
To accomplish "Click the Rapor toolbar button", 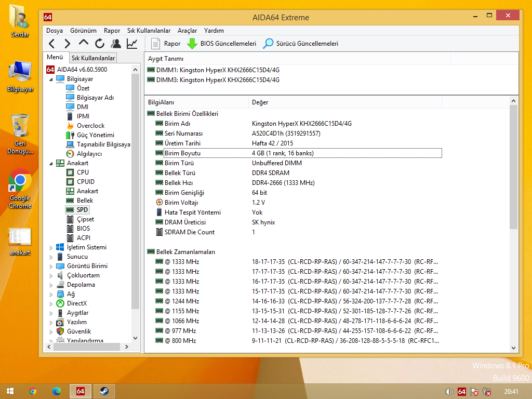I will tap(166, 44).
